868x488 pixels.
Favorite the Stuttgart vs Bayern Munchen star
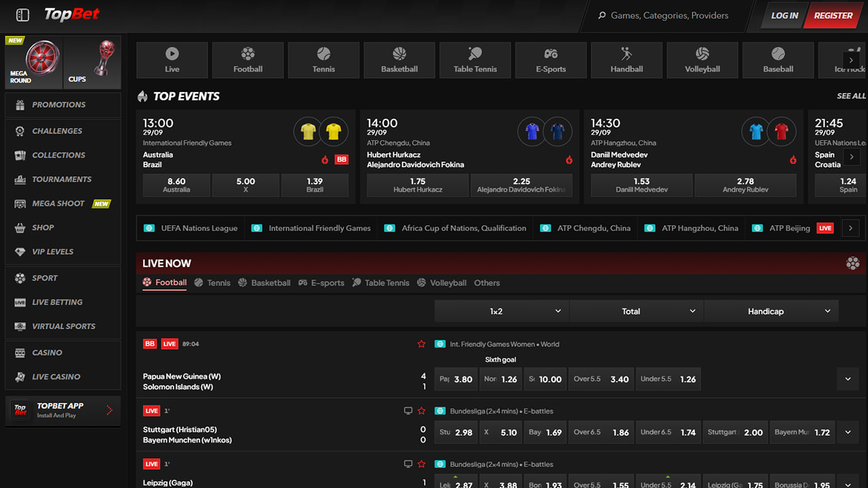point(421,411)
